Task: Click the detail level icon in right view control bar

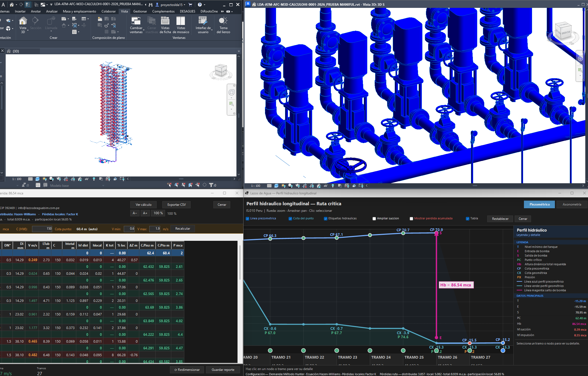Action: [x=269, y=186]
